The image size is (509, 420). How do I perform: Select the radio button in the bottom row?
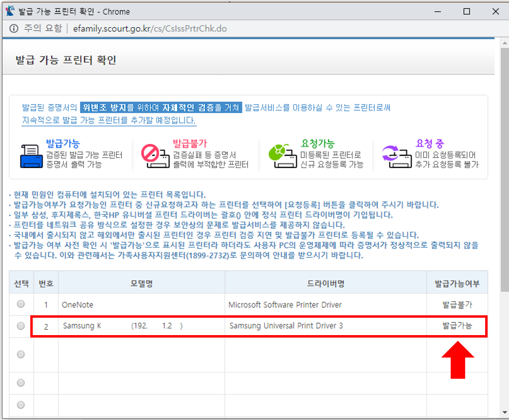tap(21, 404)
